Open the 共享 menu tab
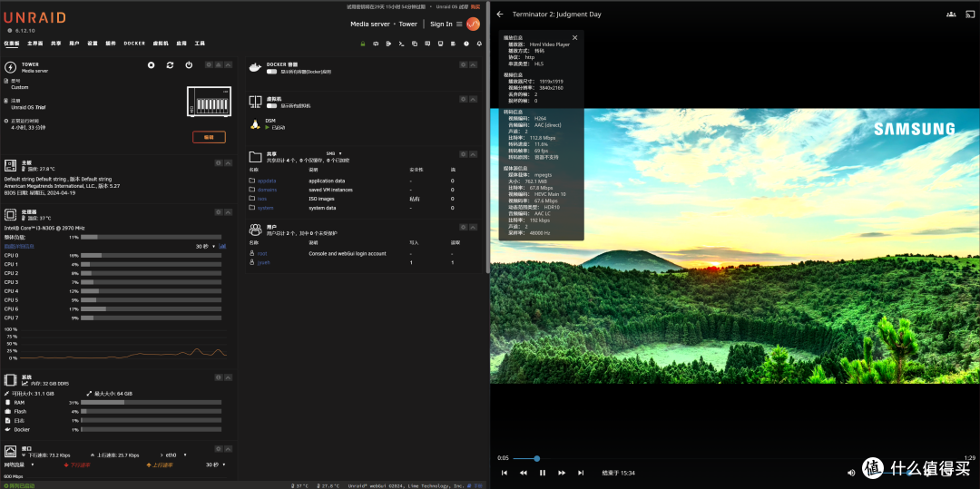The height and width of the screenshot is (489, 980). pos(56,44)
